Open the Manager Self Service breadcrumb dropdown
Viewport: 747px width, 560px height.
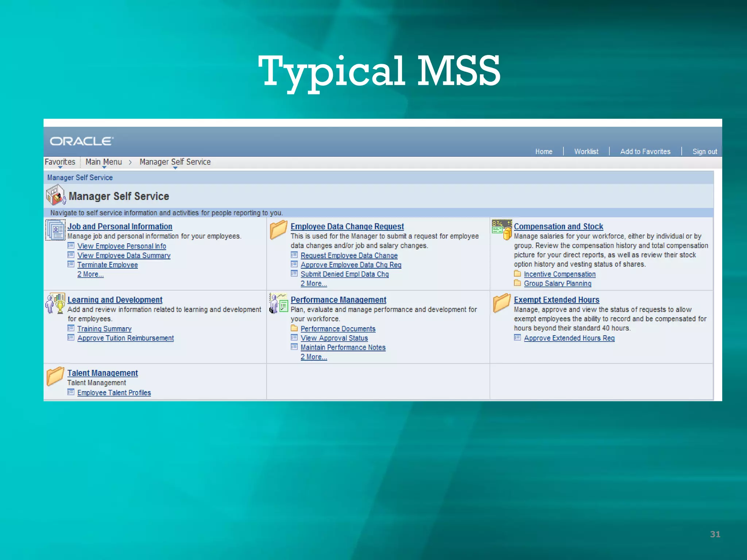click(x=175, y=162)
